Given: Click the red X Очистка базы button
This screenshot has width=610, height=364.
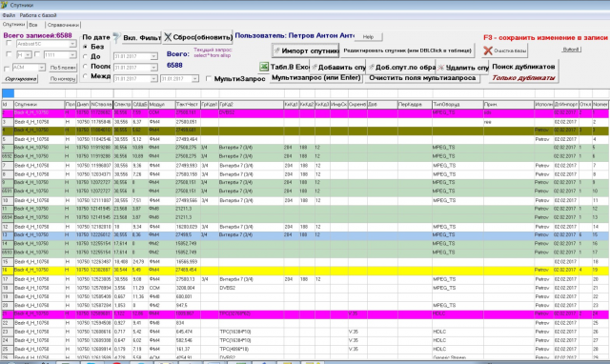Looking at the screenshot, I should (505, 51).
